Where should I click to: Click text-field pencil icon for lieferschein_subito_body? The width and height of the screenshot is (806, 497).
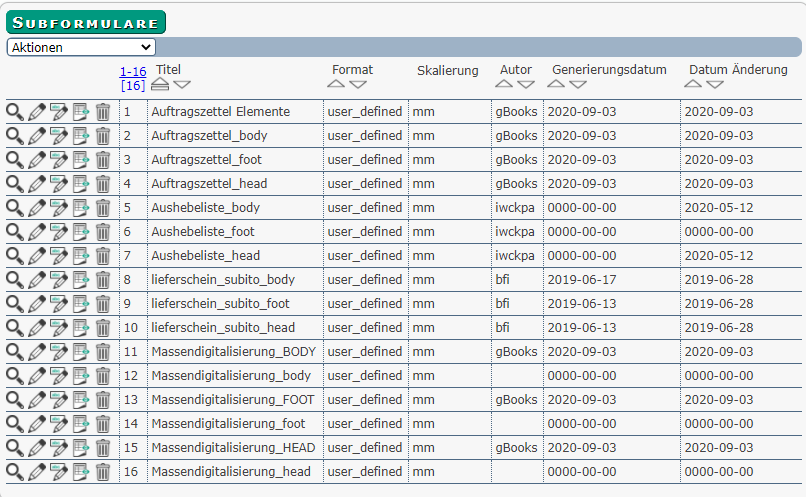tap(59, 280)
